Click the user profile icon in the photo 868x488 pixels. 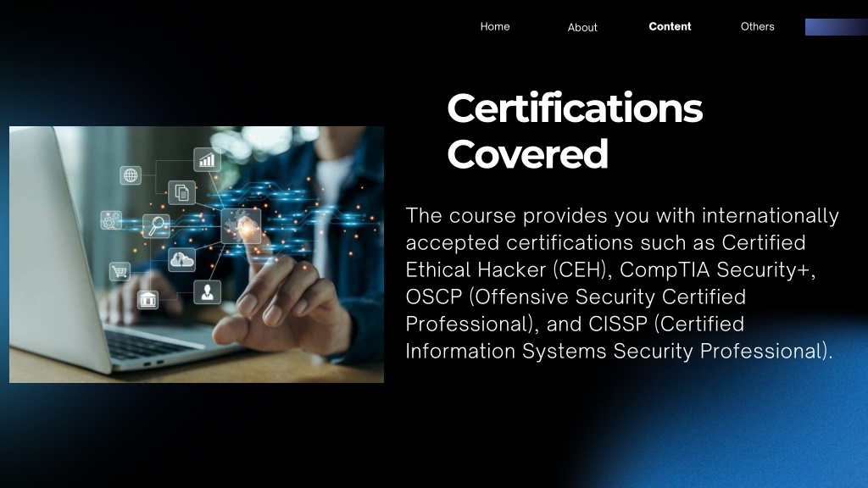click(207, 291)
